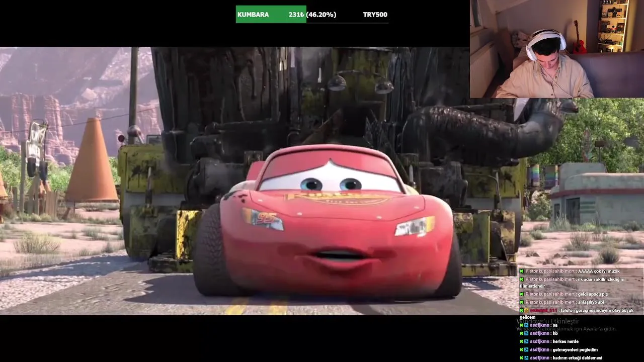
Task: Click blue badge beside "herkes nerde" message
Action: (527, 341)
